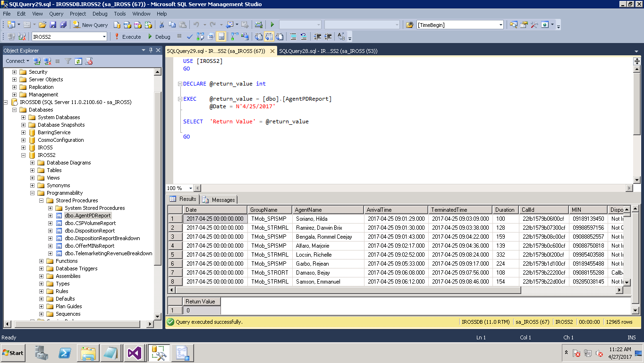Viewport: 644px width, 363px height.
Task: Select Results to Grid option
Action: (269, 36)
